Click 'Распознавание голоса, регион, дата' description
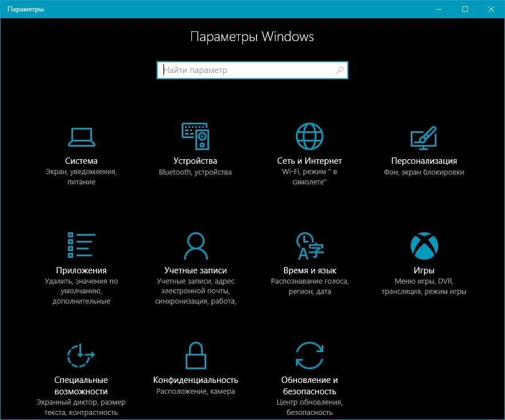The image size is (505, 420). (x=310, y=286)
